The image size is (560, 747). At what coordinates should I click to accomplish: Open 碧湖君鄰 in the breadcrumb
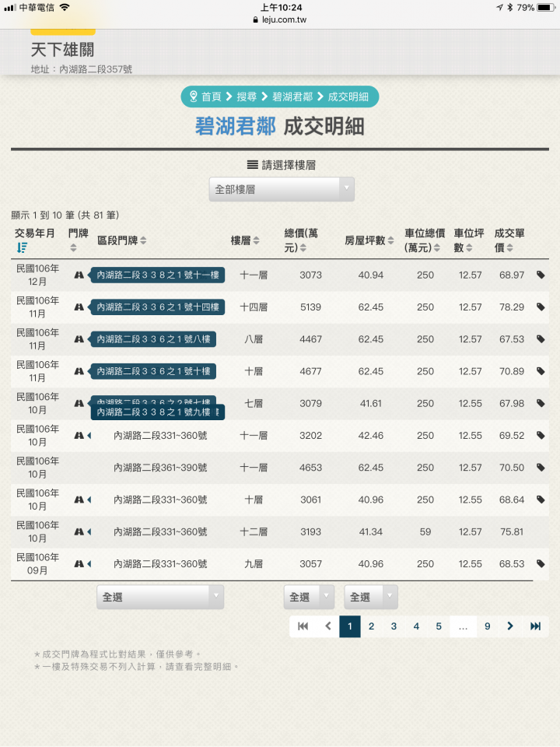[292, 96]
